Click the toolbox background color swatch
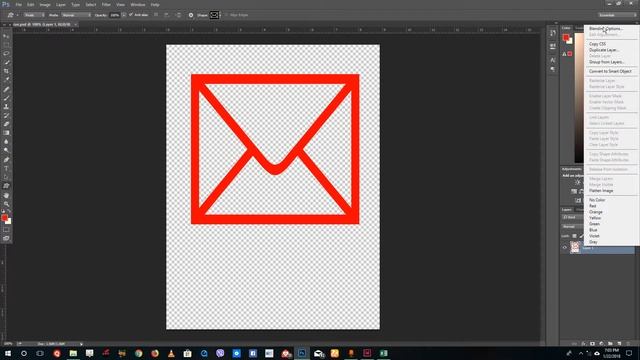This screenshot has width=640, height=360. (8, 221)
